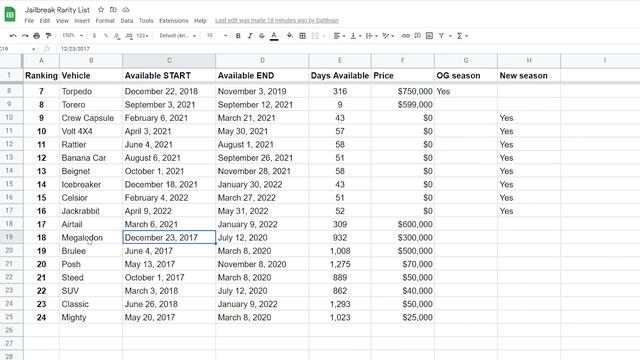The height and width of the screenshot is (360, 640).
Task: Open the Data menu
Action: pos(127,21)
